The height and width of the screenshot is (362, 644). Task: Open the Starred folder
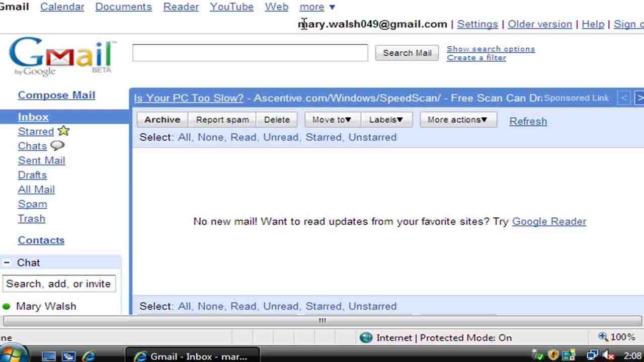pos(36,131)
